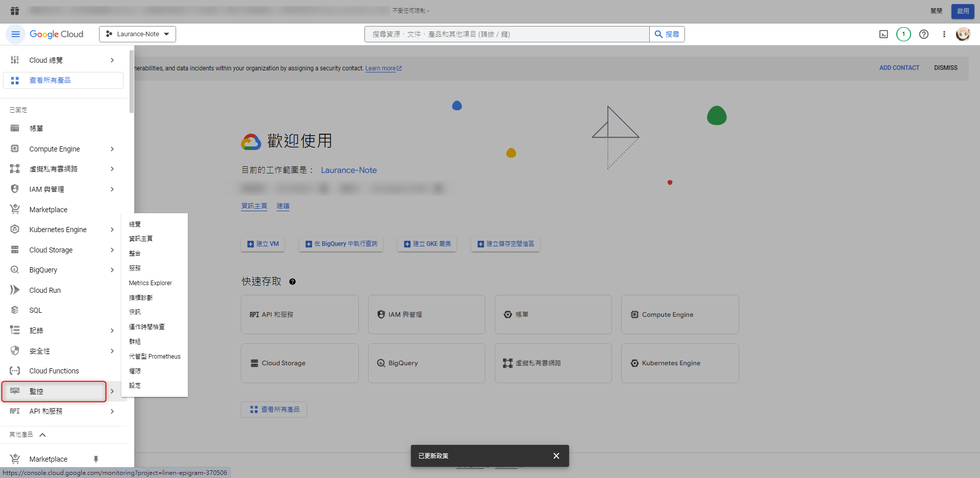Click the BigQuery sidebar icon
980x478 pixels.
click(15, 270)
